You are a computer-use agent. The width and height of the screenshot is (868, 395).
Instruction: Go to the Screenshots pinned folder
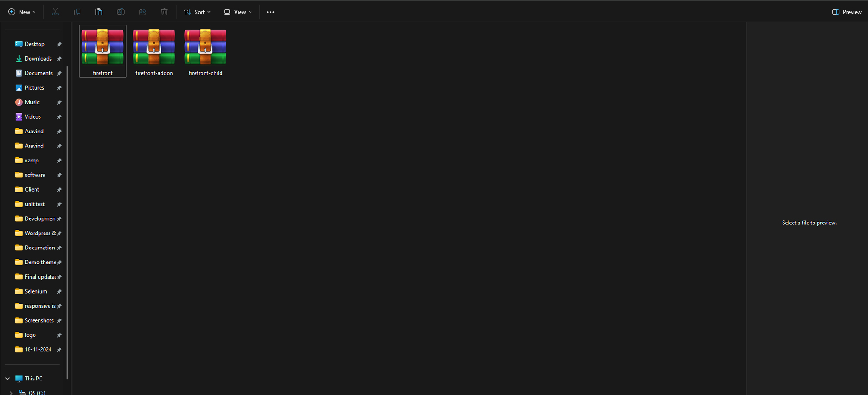39,320
